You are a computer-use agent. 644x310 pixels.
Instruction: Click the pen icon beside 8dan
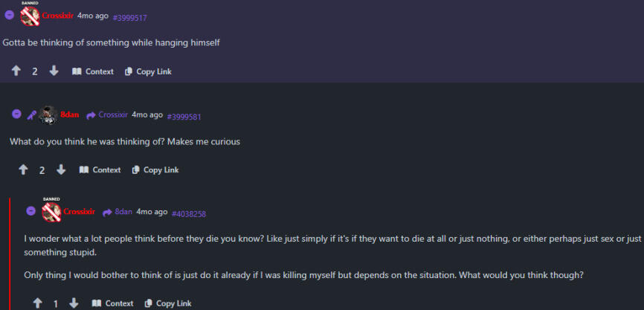[x=32, y=115]
